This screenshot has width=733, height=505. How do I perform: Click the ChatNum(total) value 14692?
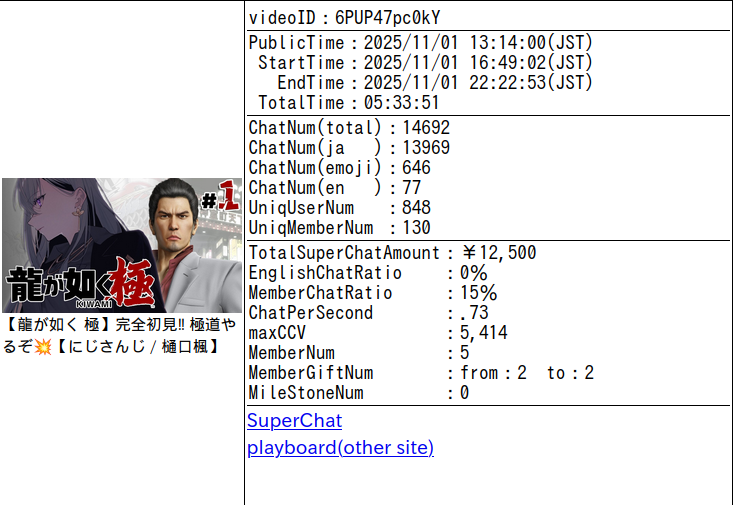(426, 128)
